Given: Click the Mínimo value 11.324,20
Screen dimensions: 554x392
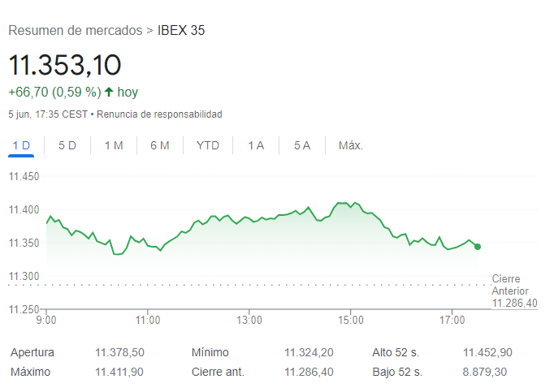Looking at the screenshot, I should (x=309, y=352).
